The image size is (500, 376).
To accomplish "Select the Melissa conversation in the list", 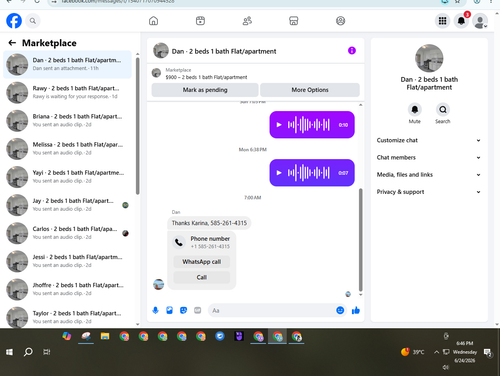I will click(68, 148).
